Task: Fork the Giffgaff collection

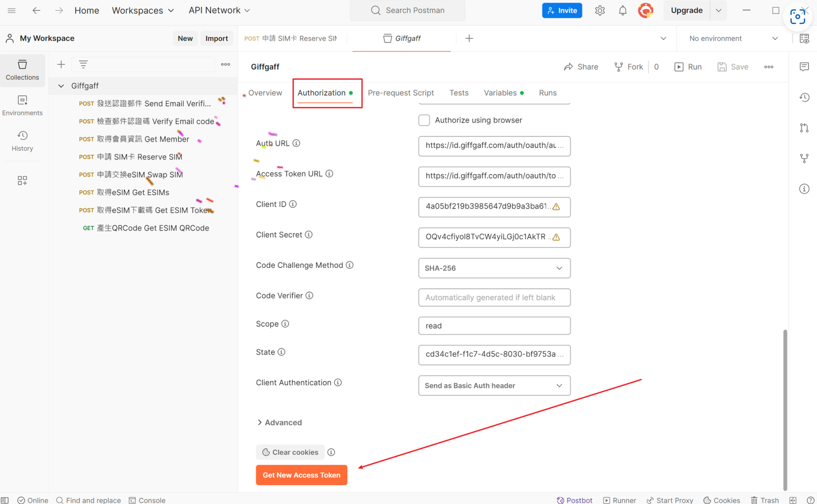Action: point(628,67)
